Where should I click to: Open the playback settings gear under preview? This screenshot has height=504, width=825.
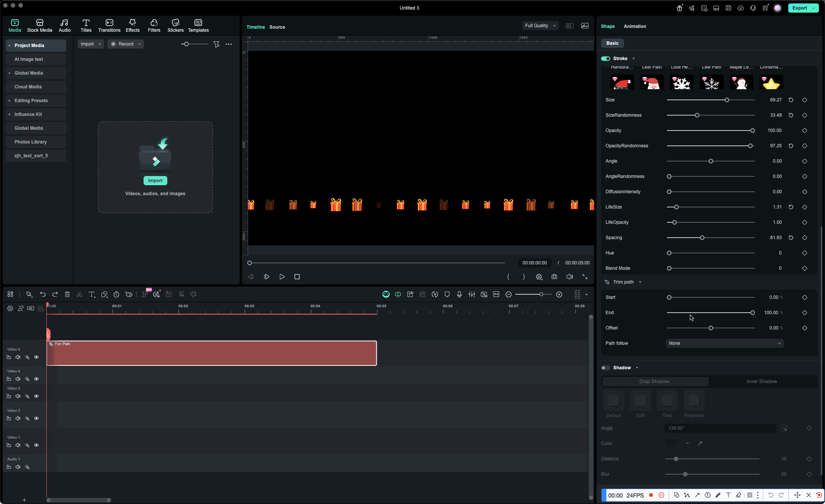pyautogui.click(x=539, y=277)
